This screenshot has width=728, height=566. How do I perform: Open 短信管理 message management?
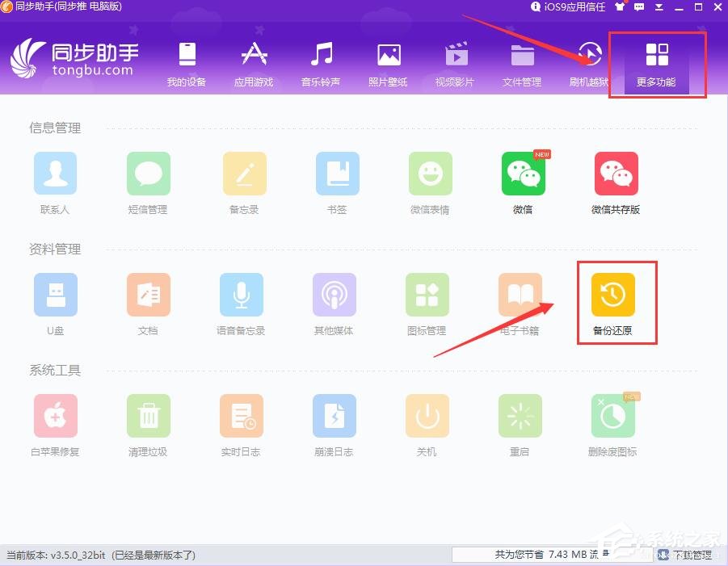(148, 174)
